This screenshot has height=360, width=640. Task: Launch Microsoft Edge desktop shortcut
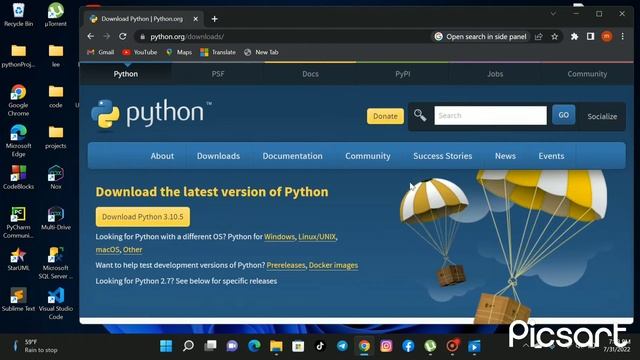point(18,141)
